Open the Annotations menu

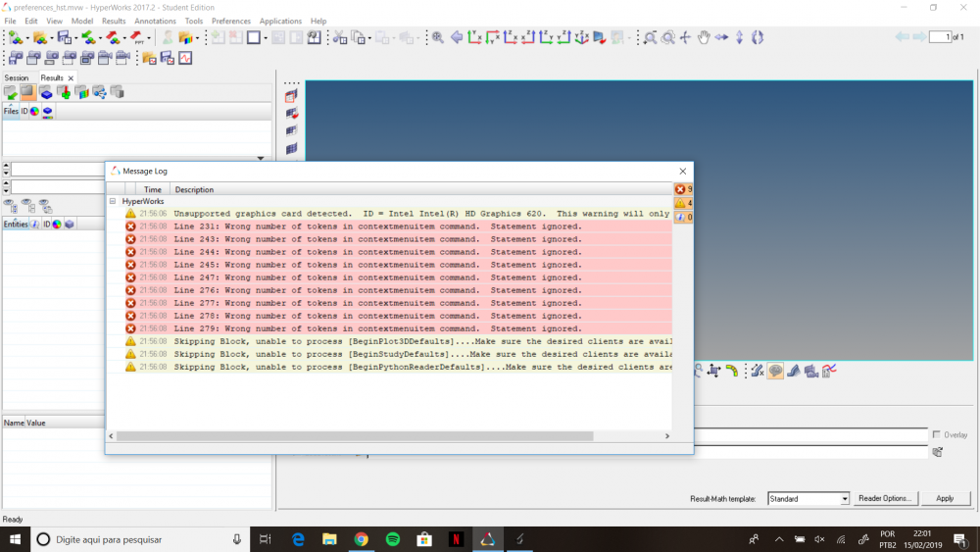tap(155, 21)
